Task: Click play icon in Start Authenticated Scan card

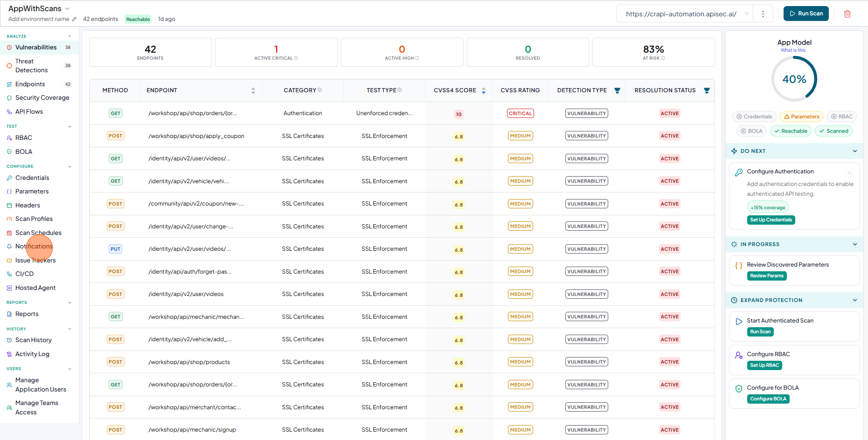Action: pos(739,322)
